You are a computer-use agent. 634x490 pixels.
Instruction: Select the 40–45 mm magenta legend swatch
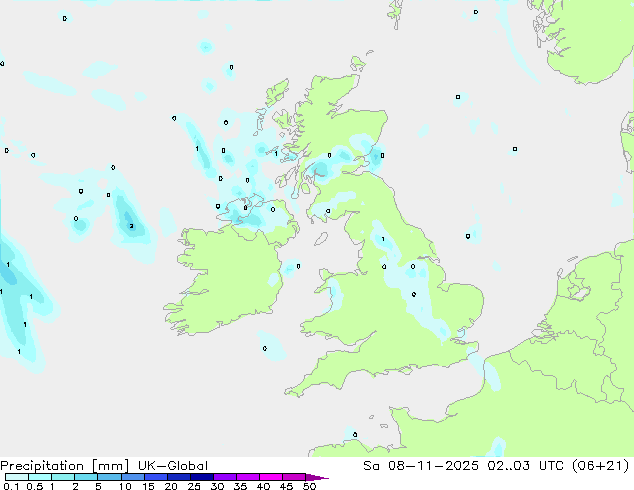pyautogui.click(x=271, y=477)
